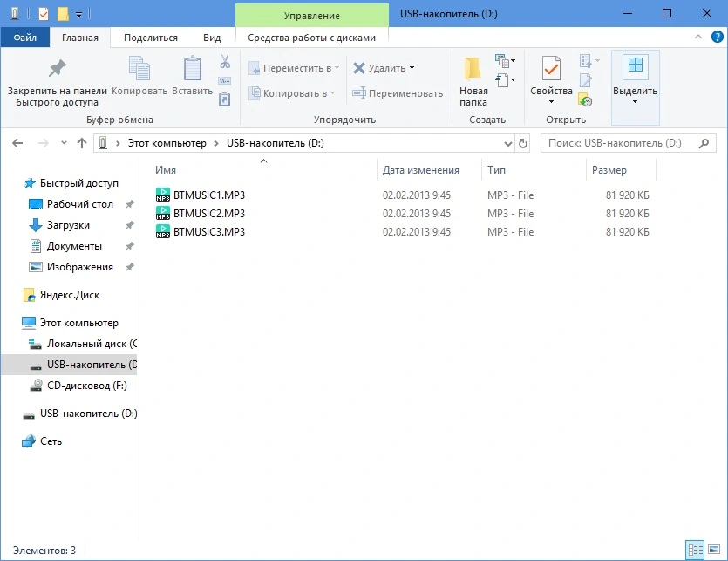This screenshot has width=728, height=561.
Task: Open the recent locations dropdown arrow
Action: tap(64, 143)
